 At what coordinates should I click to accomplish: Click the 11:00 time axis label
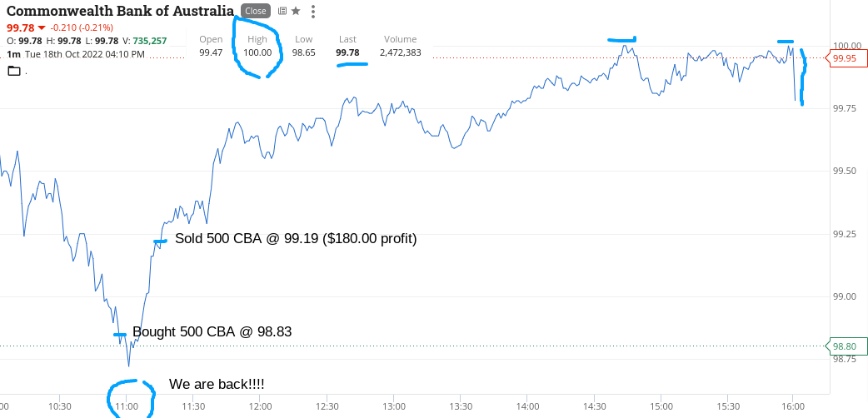pyautogui.click(x=127, y=406)
